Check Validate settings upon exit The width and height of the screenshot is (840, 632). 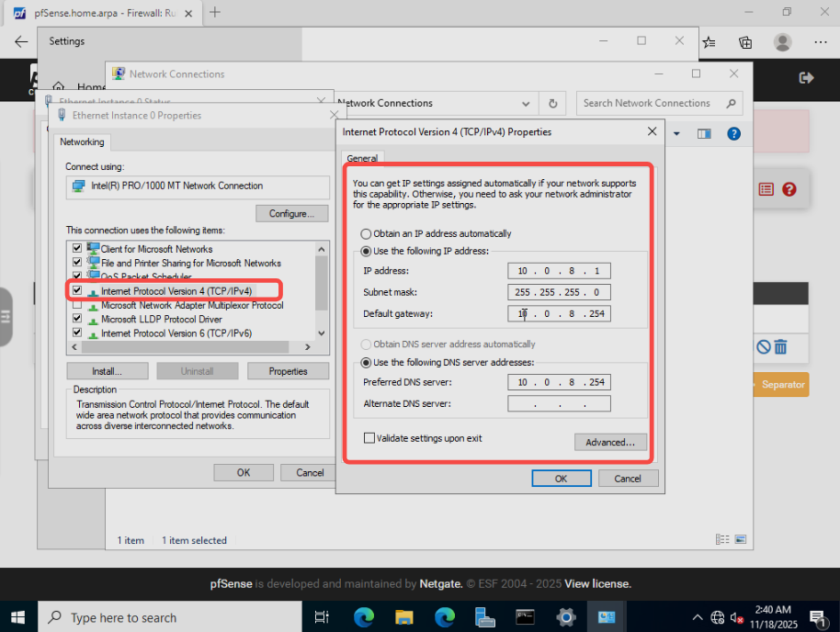tap(369, 438)
